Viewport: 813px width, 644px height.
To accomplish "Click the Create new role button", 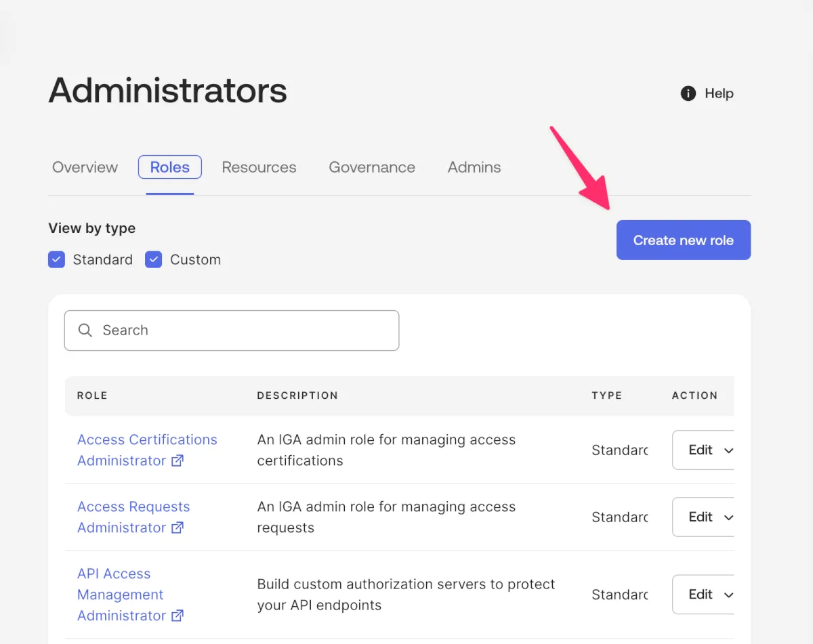I will [683, 240].
